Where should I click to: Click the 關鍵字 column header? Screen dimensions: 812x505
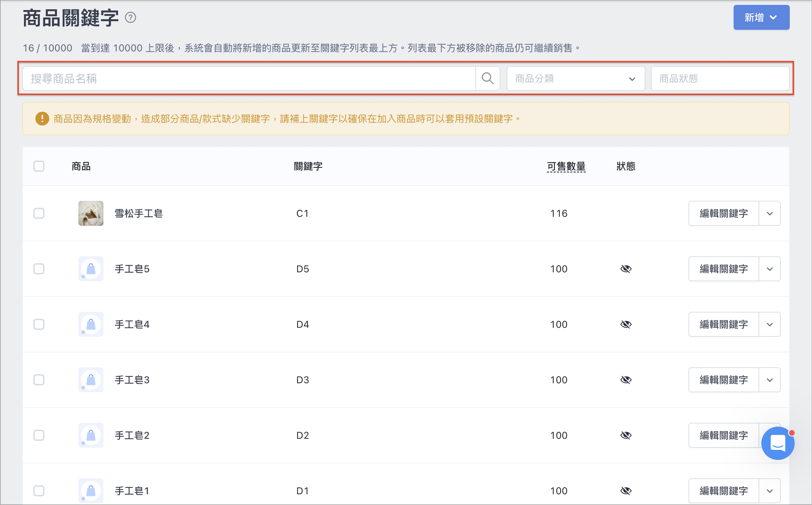point(308,166)
